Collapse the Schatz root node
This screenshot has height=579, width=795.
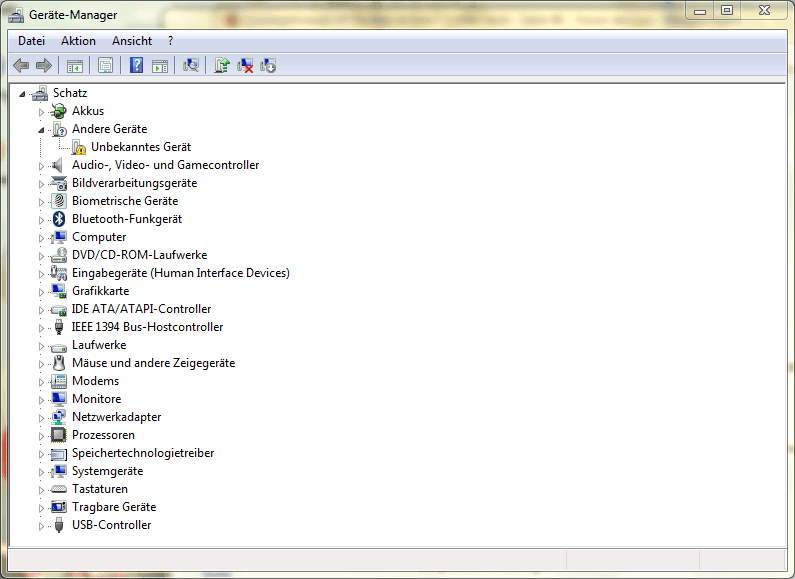tap(22, 94)
